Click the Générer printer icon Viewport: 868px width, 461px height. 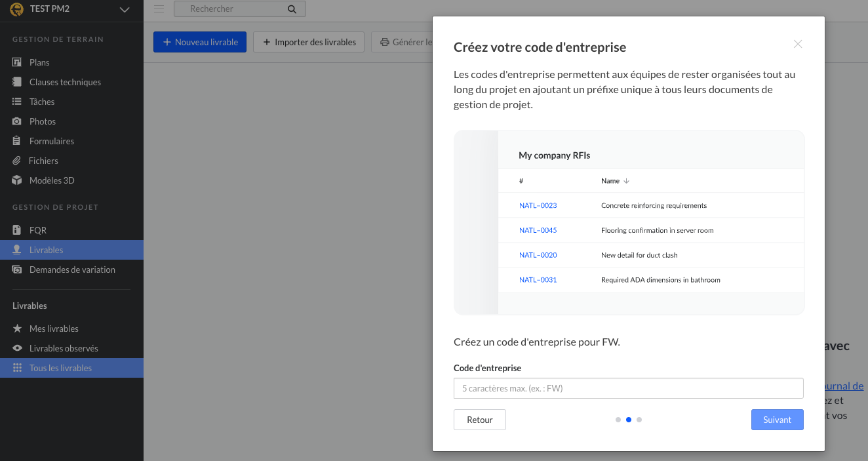(x=385, y=42)
